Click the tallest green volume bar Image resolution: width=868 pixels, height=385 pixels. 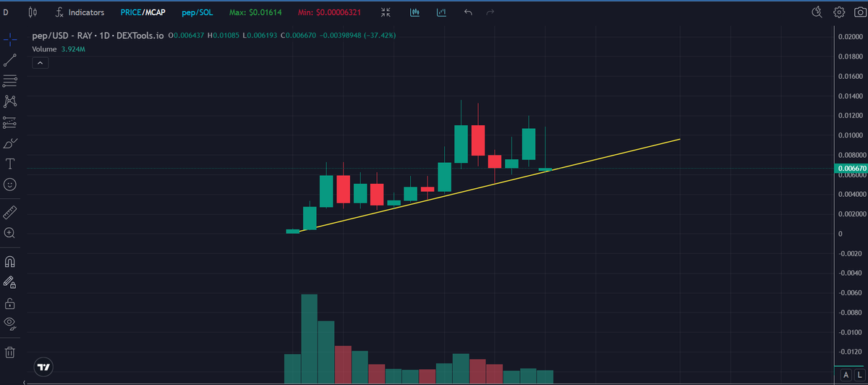pyautogui.click(x=310, y=339)
